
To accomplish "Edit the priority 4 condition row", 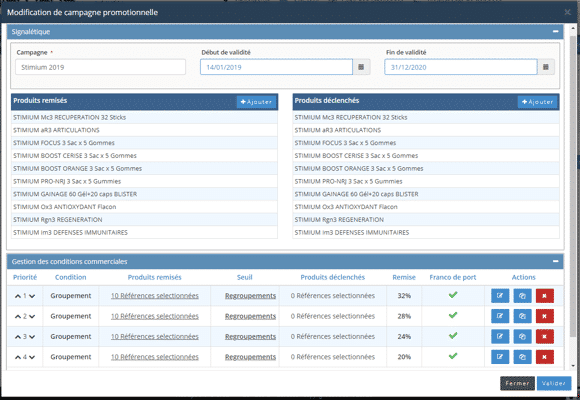I will point(500,357).
